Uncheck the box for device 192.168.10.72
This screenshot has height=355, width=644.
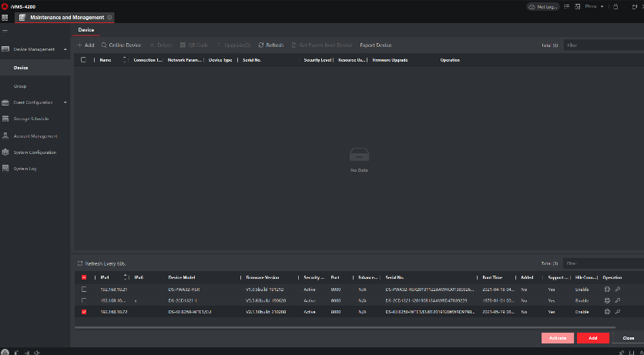point(84,312)
